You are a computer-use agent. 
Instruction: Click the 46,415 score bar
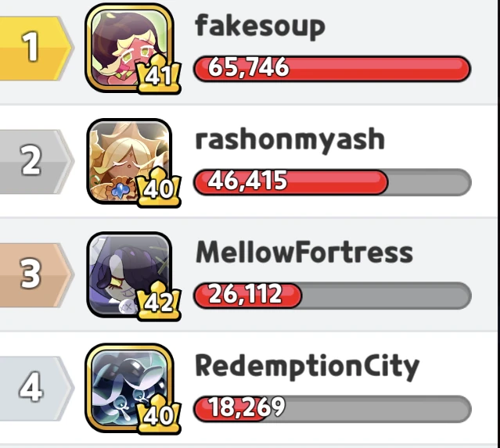[x=333, y=182]
